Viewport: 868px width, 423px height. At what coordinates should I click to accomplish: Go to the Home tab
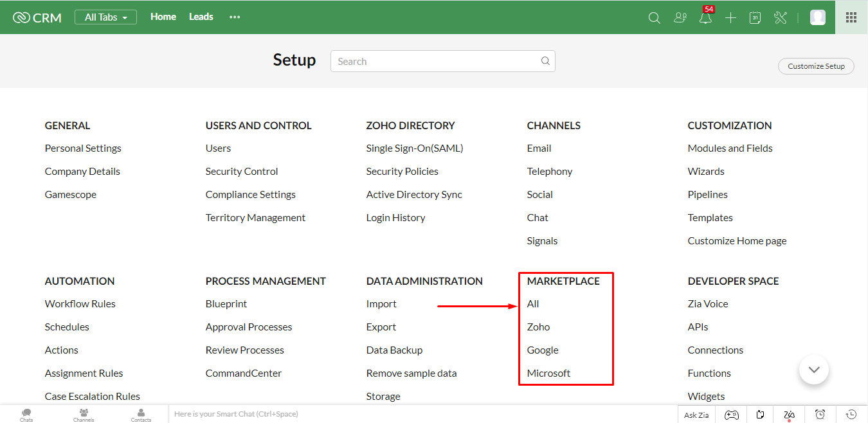[163, 17]
